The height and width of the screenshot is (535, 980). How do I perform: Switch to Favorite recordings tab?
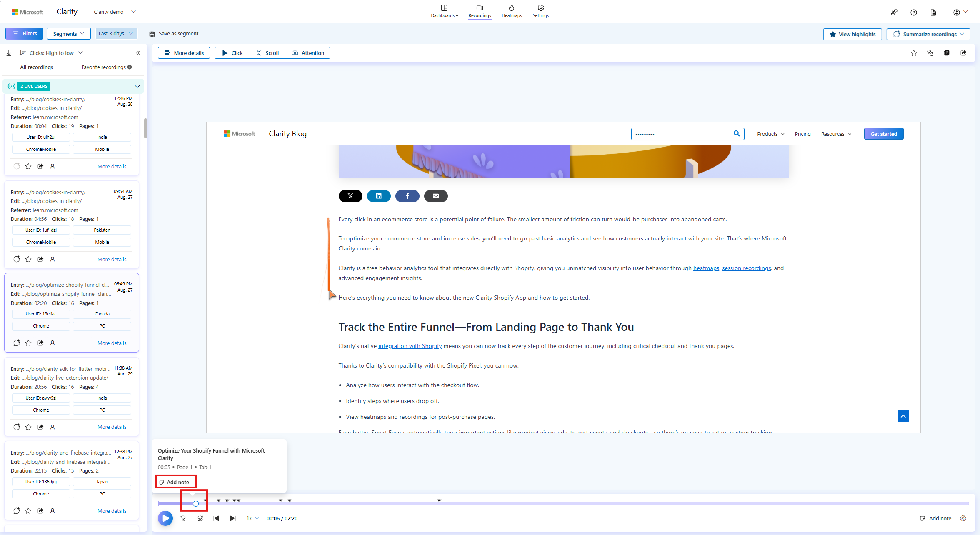104,67
